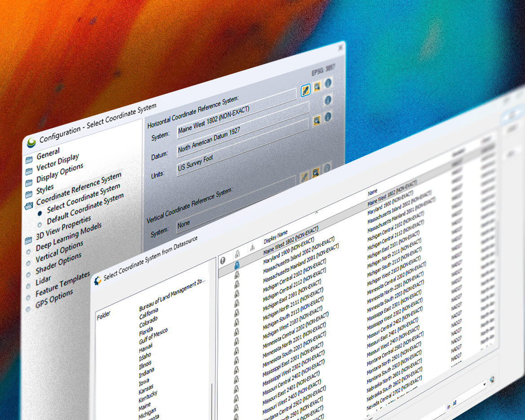Image resolution: width=525 pixels, height=420 pixels.
Task: Open Feature Templates settings page
Action: pos(63,284)
